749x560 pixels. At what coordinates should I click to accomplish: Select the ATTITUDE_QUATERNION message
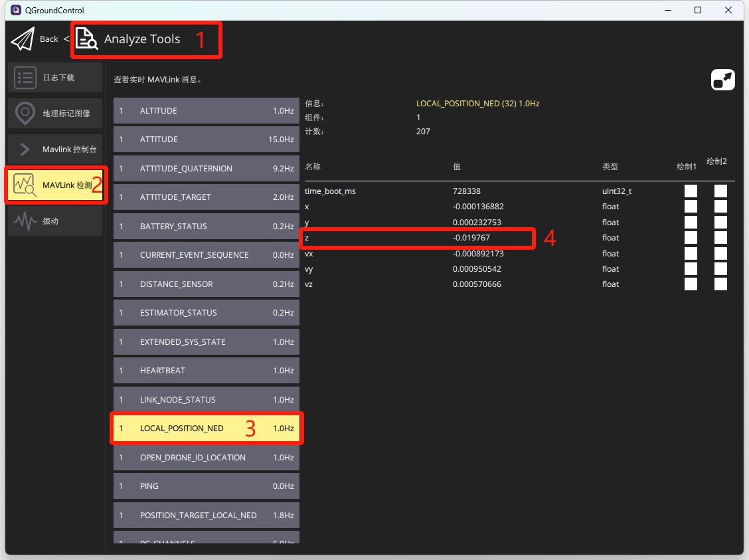(x=207, y=169)
